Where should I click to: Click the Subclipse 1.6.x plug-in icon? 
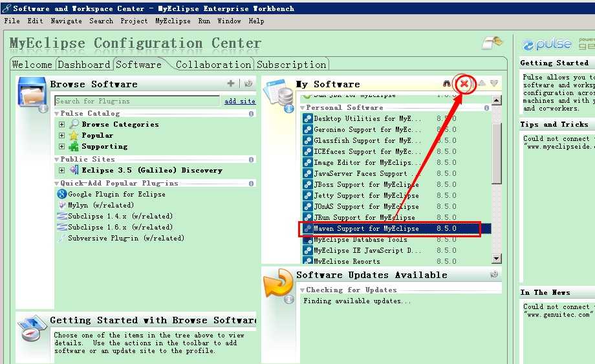click(62, 227)
